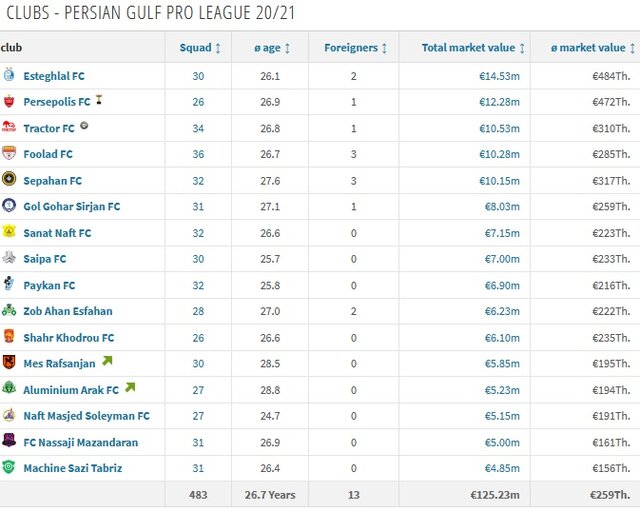Image resolution: width=640 pixels, height=512 pixels.
Task: Click the Esteghlal FC club crest icon
Action: [x=9, y=76]
